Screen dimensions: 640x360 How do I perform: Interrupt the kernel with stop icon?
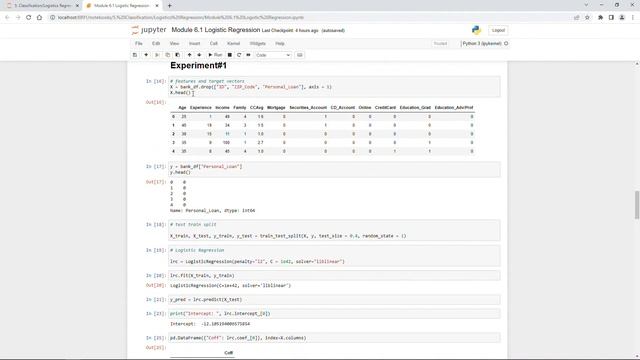coord(229,55)
